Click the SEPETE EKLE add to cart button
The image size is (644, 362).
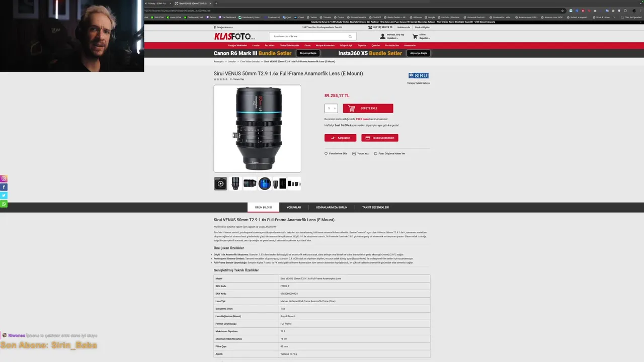368,109
